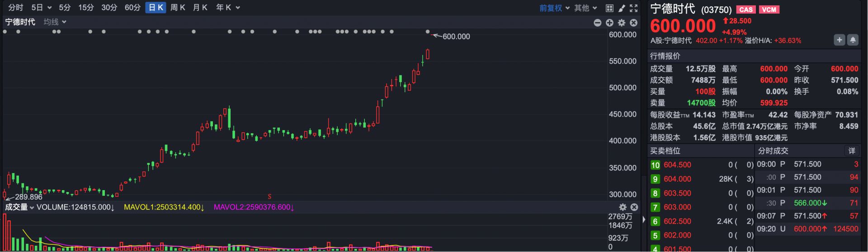This screenshot has width=868, height=252.
Task: Open the 前复权 adjustment dropdown
Action: coord(554,8)
